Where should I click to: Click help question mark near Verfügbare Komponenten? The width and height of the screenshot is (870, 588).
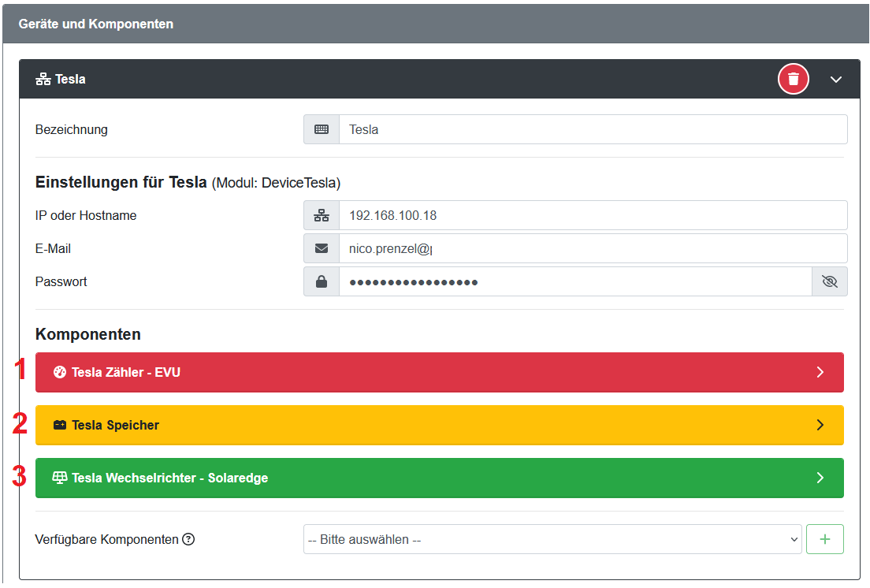tap(188, 540)
